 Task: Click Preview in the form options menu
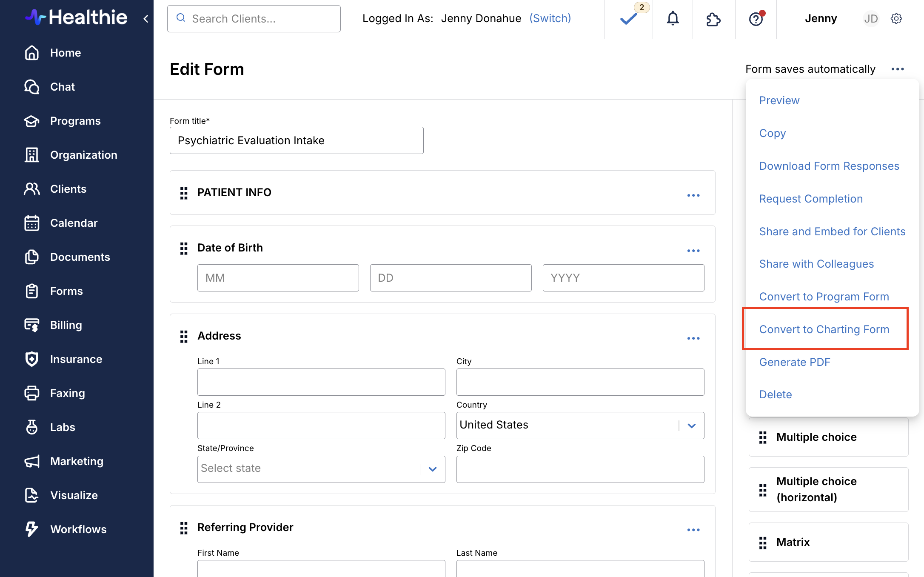click(779, 100)
